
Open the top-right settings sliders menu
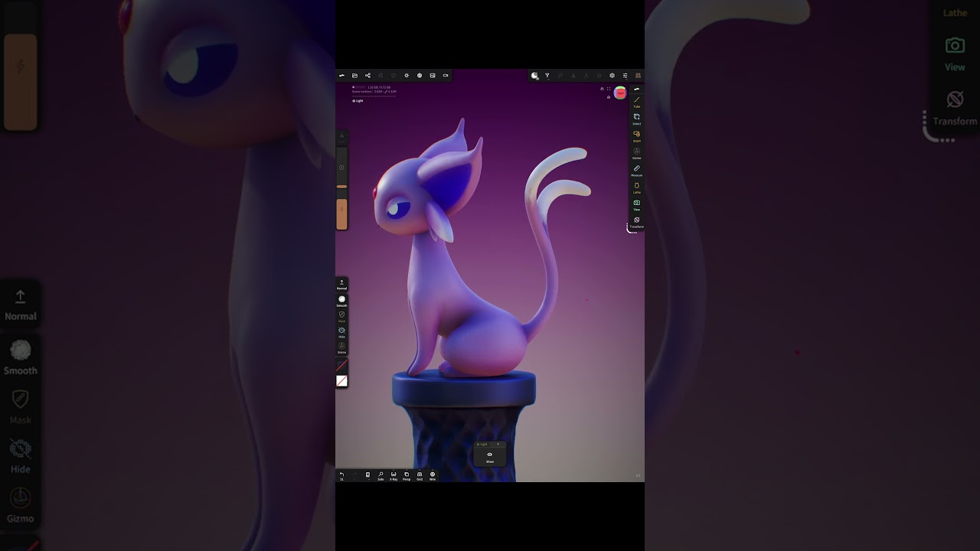(x=626, y=75)
